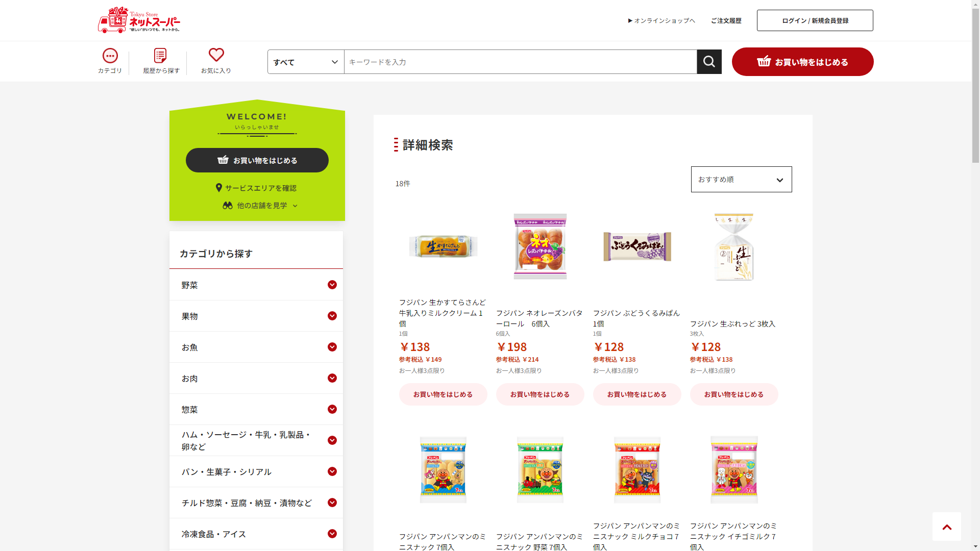Click binoculars 他の店舗を見学 link
This screenshot has width=980, height=551.
tap(260, 205)
